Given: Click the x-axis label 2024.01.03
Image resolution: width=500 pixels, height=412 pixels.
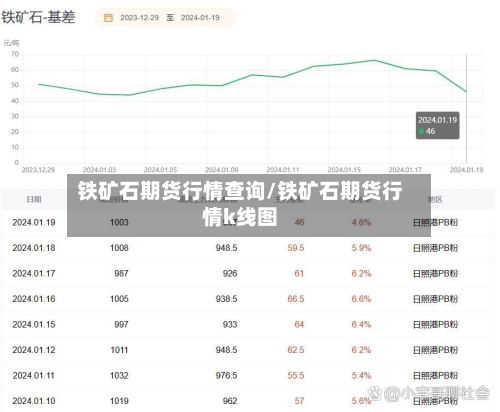Looking at the screenshot, I should 99,170.
